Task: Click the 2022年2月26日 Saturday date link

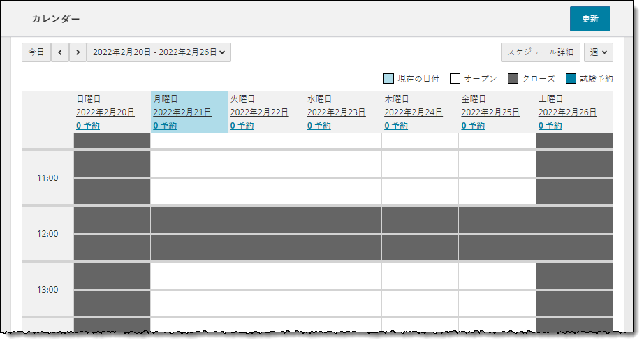Action: [x=567, y=112]
